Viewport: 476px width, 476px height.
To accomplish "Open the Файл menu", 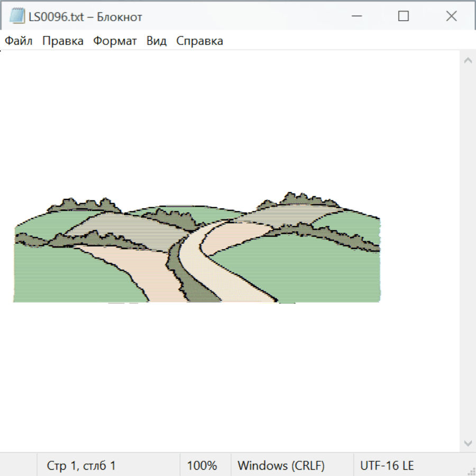I will [x=19, y=41].
